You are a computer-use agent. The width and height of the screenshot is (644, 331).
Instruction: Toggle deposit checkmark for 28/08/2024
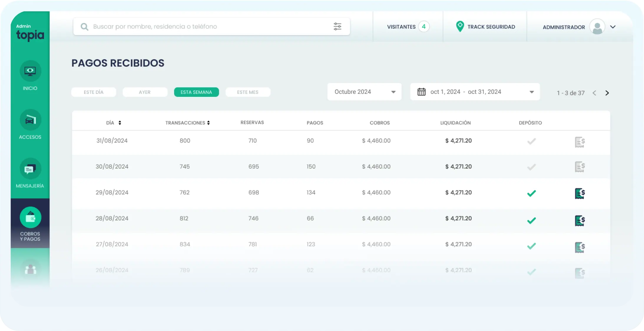[531, 220]
